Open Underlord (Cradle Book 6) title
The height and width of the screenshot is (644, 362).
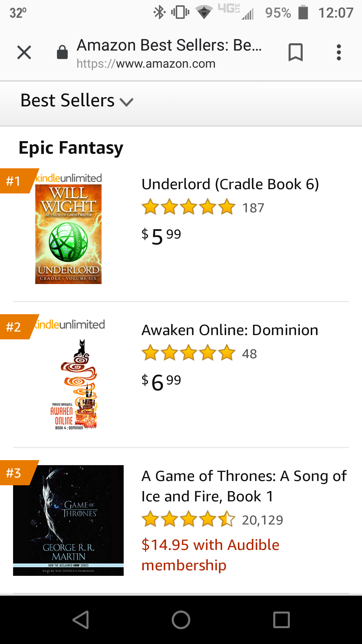[230, 184]
